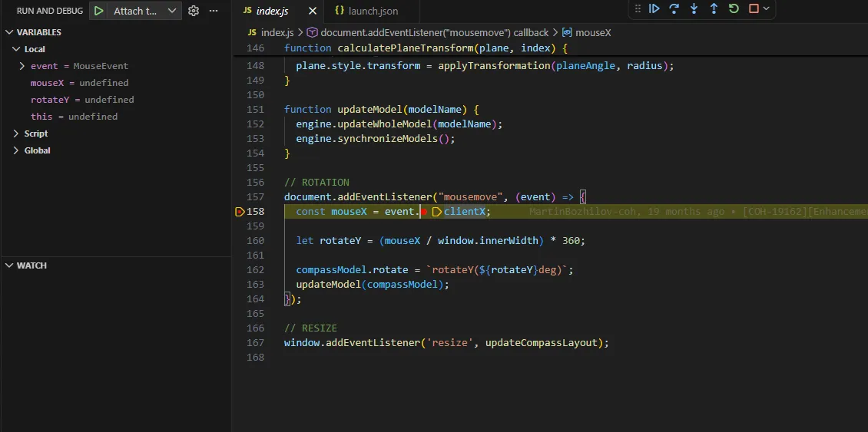Select mouseX = undefined variable
Viewport: 868px width, 432px height.
79,83
